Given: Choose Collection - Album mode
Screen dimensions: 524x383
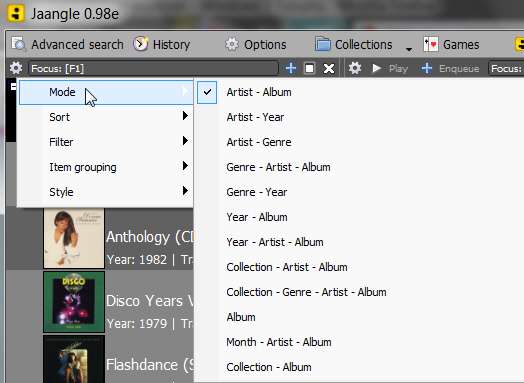Looking at the screenshot, I should click(269, 367).
